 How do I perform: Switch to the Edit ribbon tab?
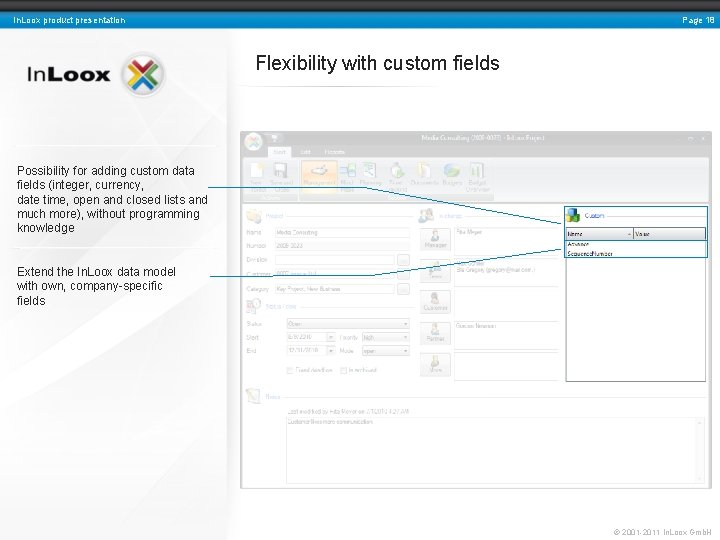tap(305, 152)
